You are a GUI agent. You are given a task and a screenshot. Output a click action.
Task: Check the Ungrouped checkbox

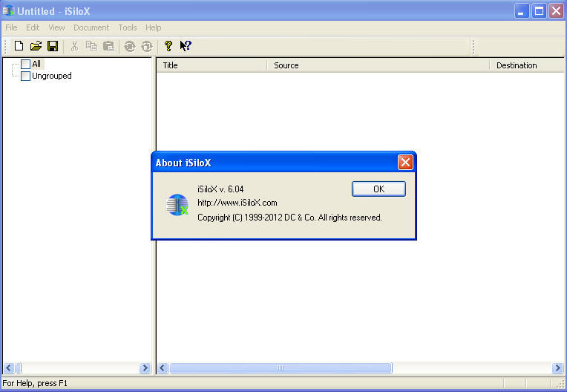[x=25, y=76]
